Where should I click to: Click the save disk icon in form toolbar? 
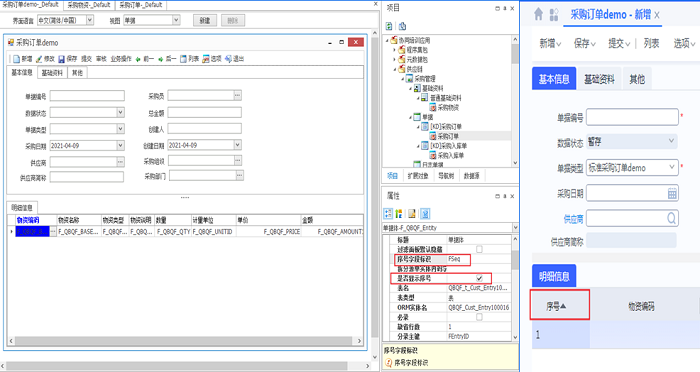[62, 59]
